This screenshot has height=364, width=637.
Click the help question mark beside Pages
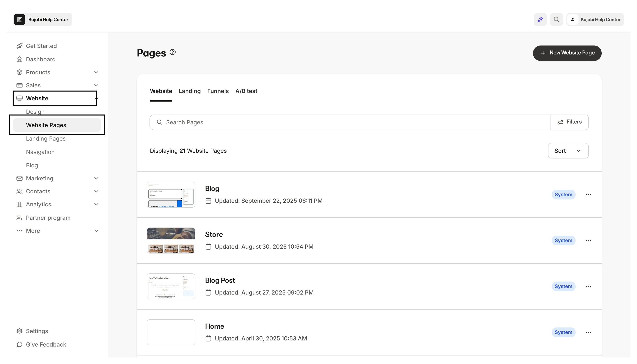click(172, 52)
